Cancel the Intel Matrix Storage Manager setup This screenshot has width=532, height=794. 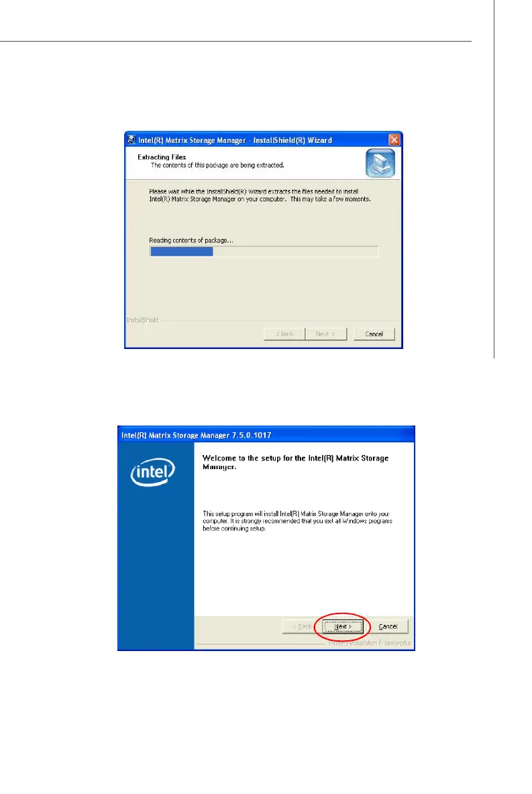(388, 627)
